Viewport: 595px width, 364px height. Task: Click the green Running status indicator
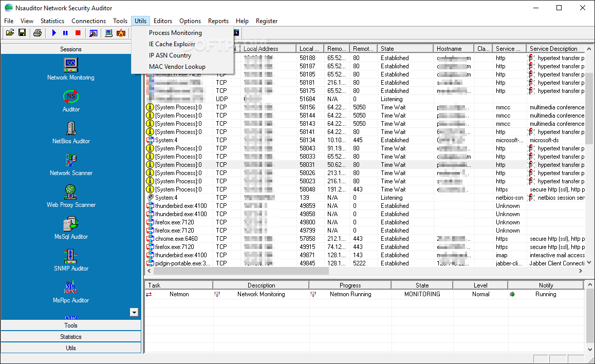[x=512, y=294]
